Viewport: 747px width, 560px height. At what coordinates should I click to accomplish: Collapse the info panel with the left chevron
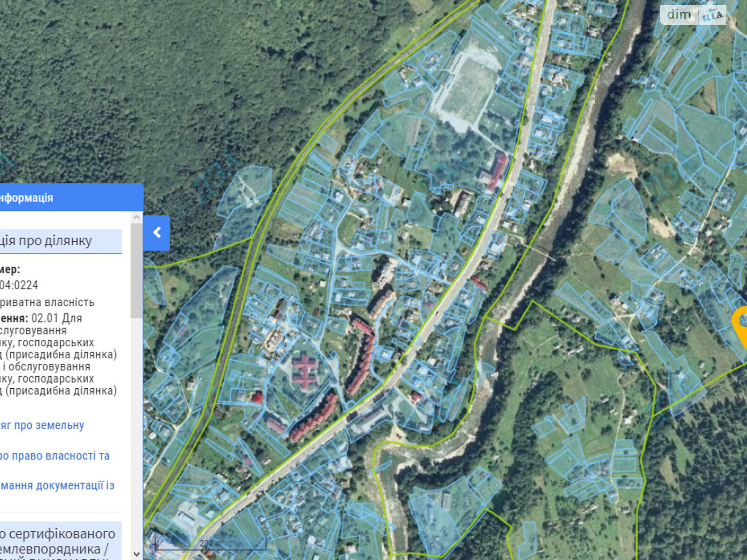pos(157,232)
